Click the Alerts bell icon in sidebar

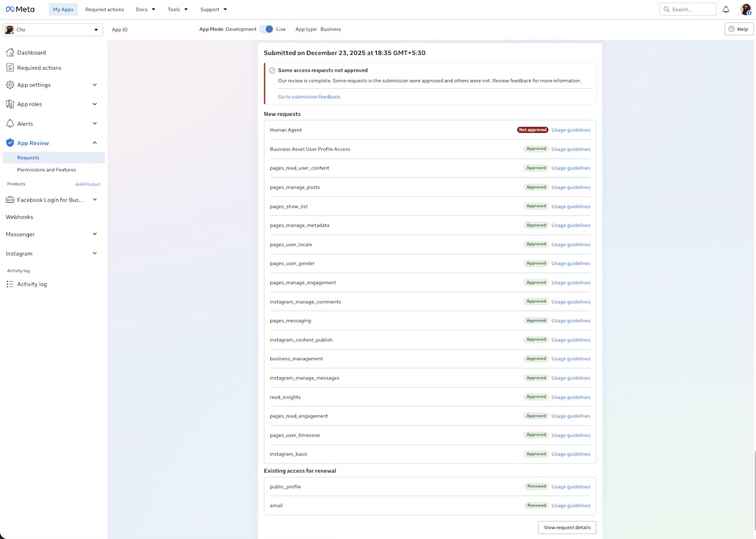pyautogui.click(x=10, y=123)
